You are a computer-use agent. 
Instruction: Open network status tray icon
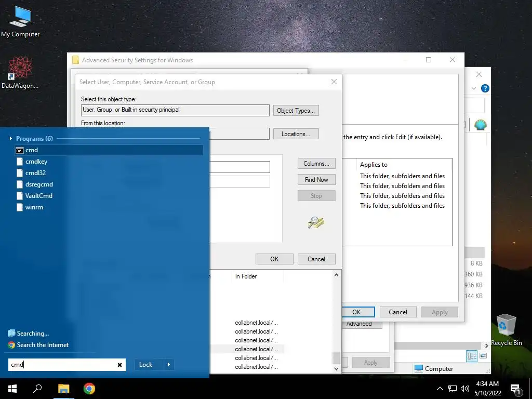[453, 389]
